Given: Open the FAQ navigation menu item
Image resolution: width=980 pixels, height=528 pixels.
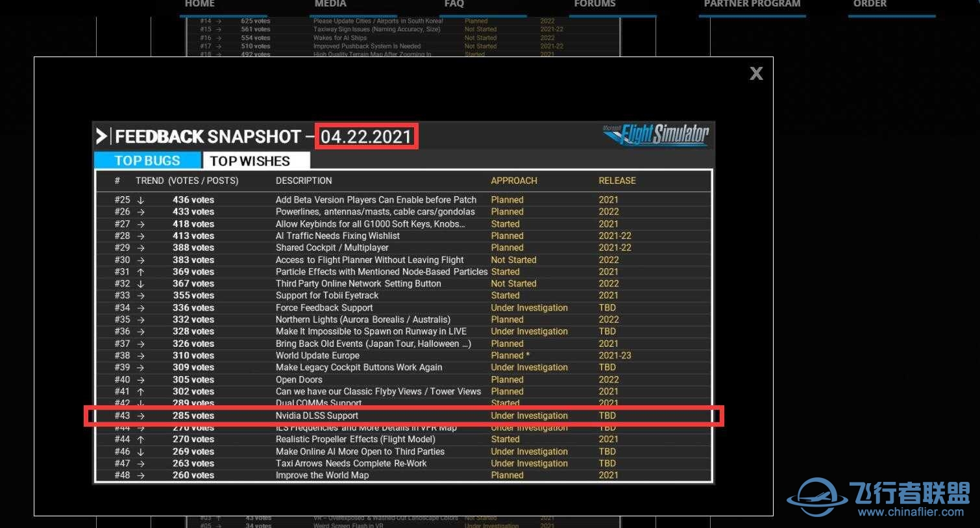Looking at the screenshot, I should [x=454, y=4].
